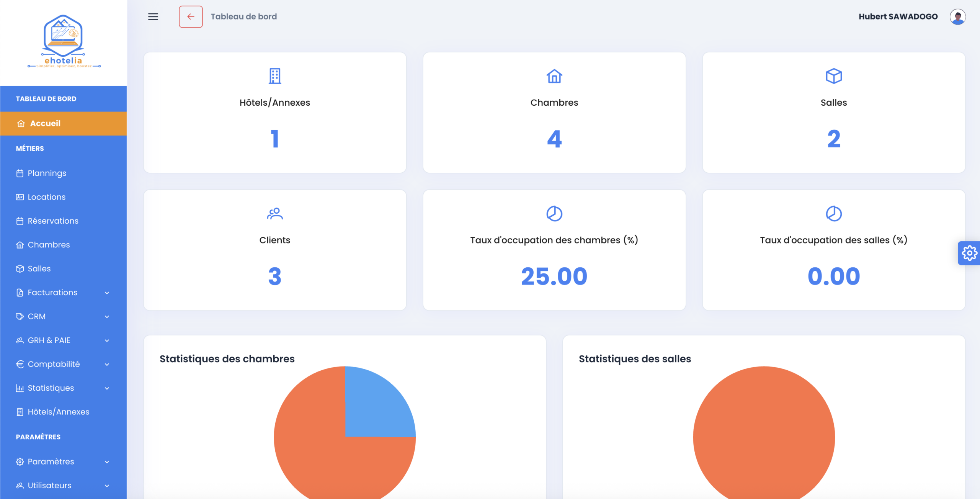The width and height of the screenshot is (980, 499).
Task: Click the Hubert SAWADOGO username
Action: (x=898, y=16)
